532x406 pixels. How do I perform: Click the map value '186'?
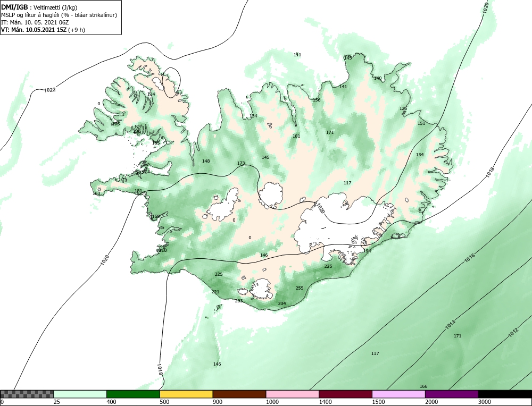coord(137,131)
